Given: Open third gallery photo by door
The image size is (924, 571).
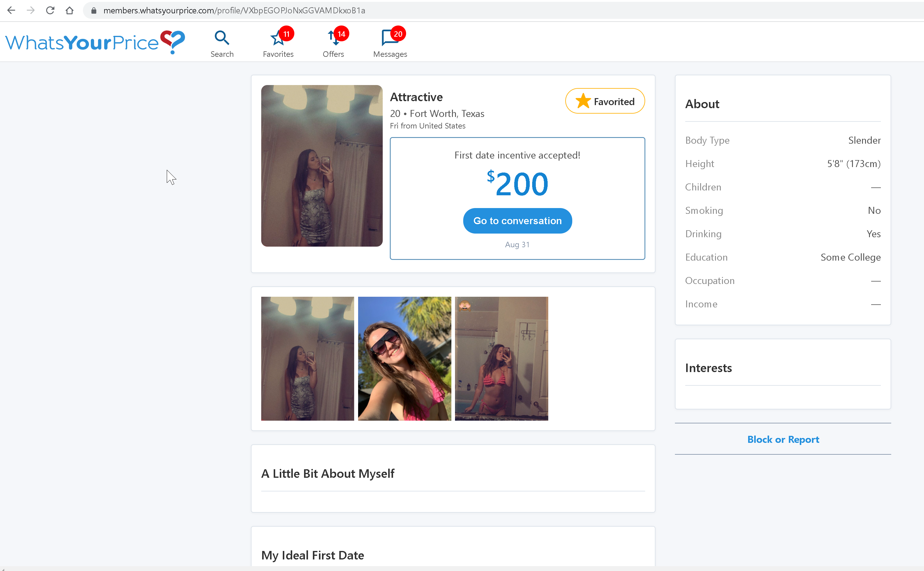Looking at the screenshot, I should coord(501,358).
